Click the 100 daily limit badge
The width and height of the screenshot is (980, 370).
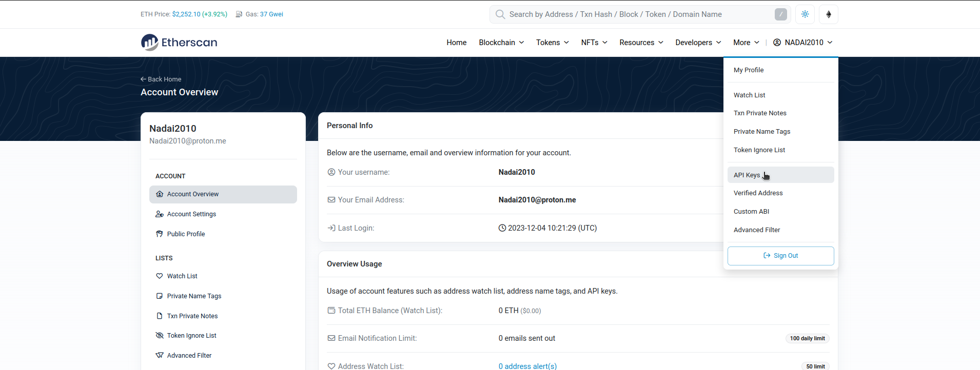[807, 338]
